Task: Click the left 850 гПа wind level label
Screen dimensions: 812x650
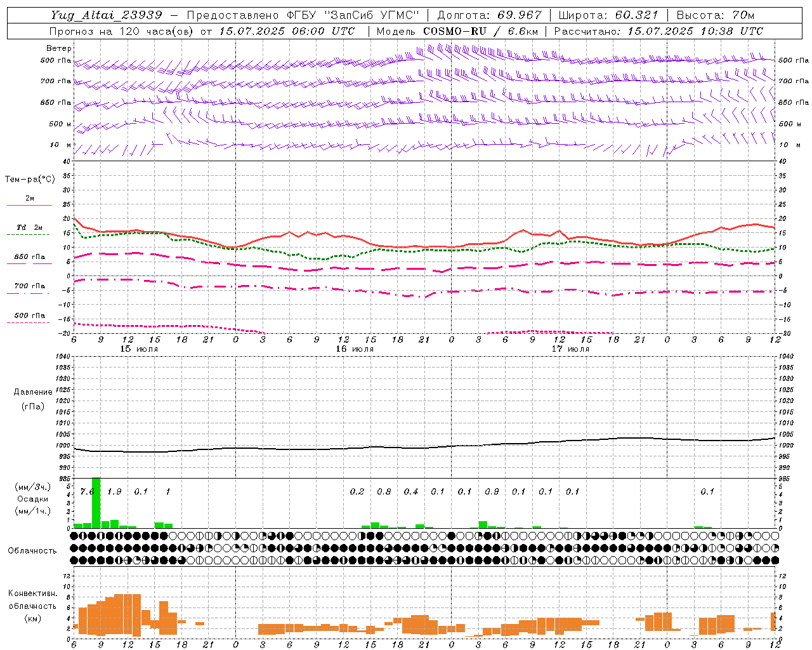Action: tap(56, 102)
